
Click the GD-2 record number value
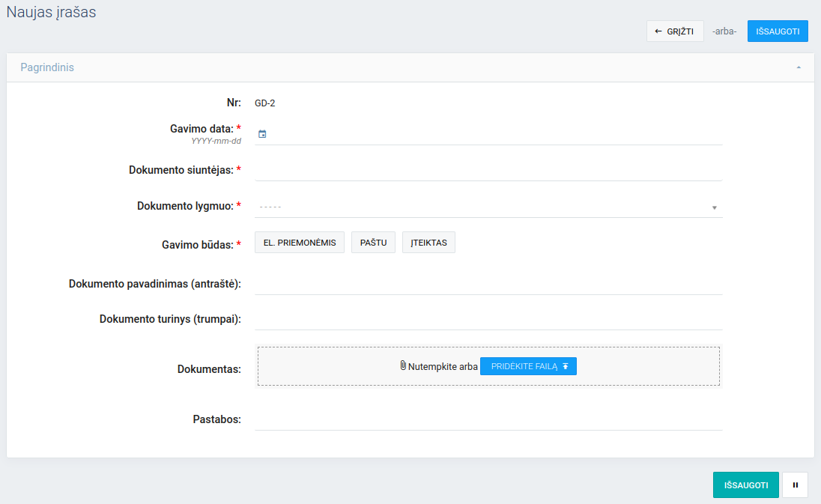(265, 103)
